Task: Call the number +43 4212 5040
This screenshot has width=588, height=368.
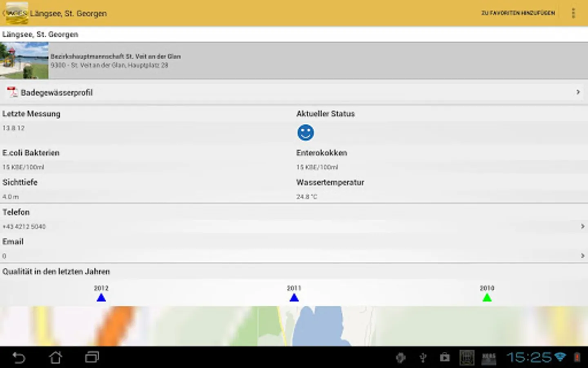Action: (x=25, y=226)
